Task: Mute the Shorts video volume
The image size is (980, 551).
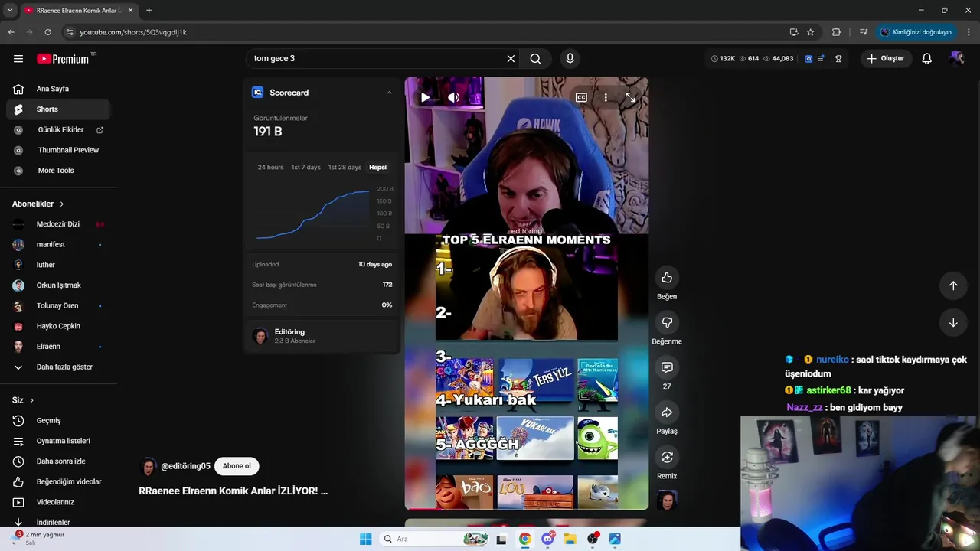Action: pyautogui.click(x=454, y=97)
